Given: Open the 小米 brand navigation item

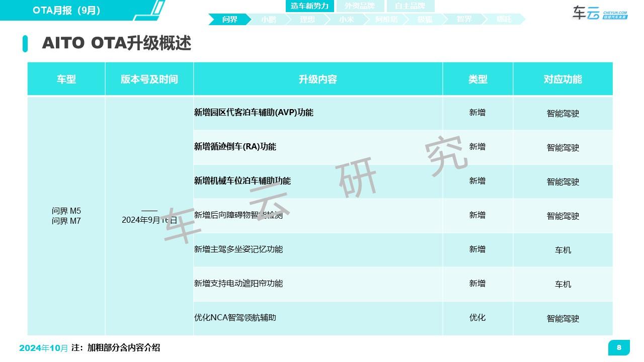Looking at the screenshot, I should pyautogui.click(x=347, y=20).
